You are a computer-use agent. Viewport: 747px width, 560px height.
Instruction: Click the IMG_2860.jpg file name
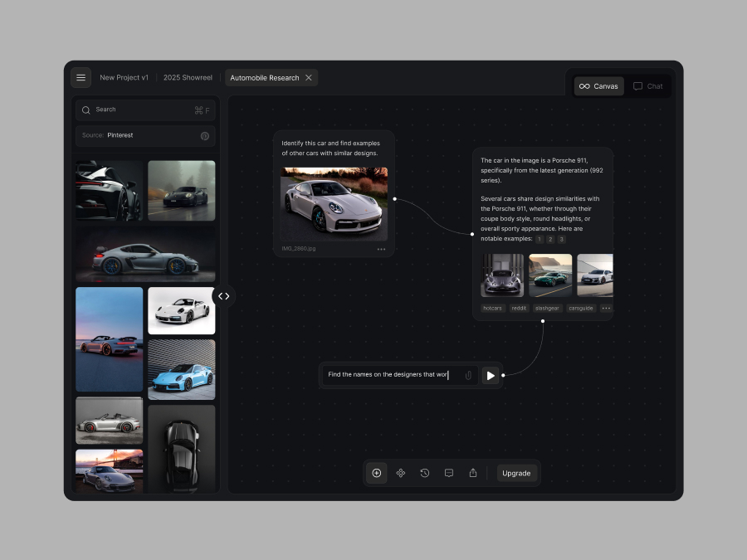tap(299, 249)
